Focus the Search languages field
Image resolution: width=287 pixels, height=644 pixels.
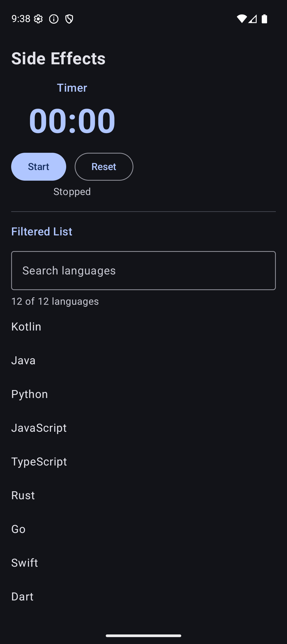tap(143, 270)
